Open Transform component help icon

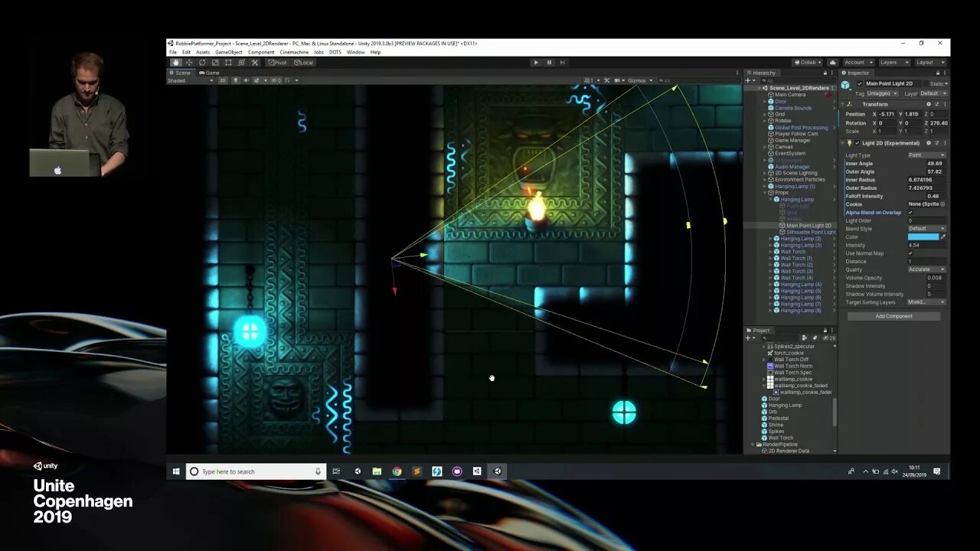929,104
